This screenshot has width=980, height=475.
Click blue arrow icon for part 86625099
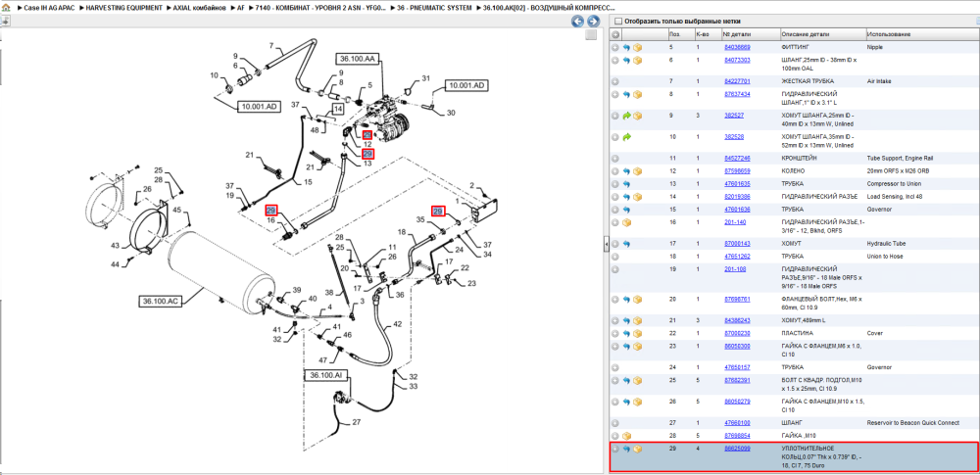coord(627,449)
